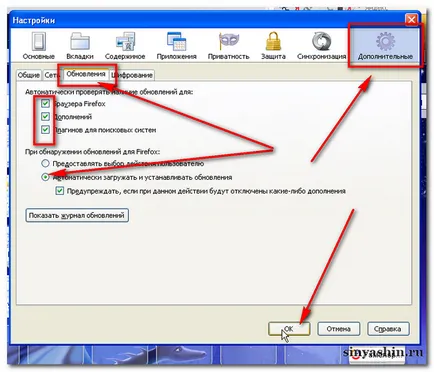
Task: Open the Содержимое settings pane
Action: (125, 46)
